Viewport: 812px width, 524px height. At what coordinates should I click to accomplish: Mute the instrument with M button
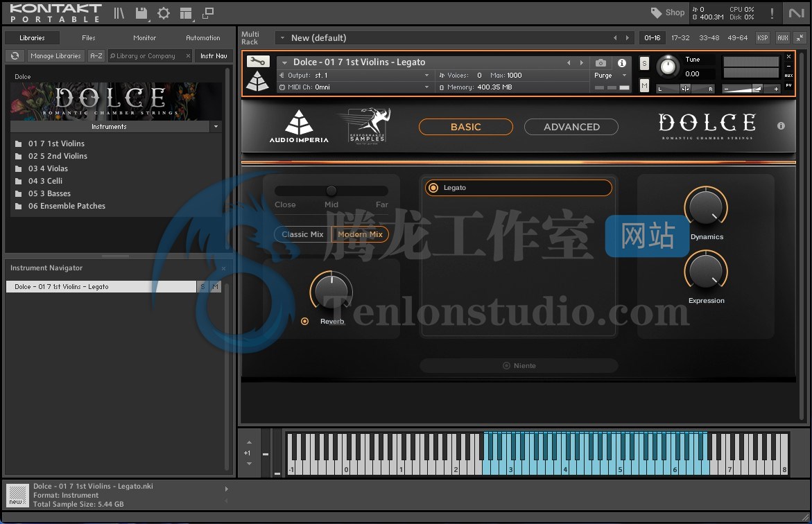[x=644, y=85]
